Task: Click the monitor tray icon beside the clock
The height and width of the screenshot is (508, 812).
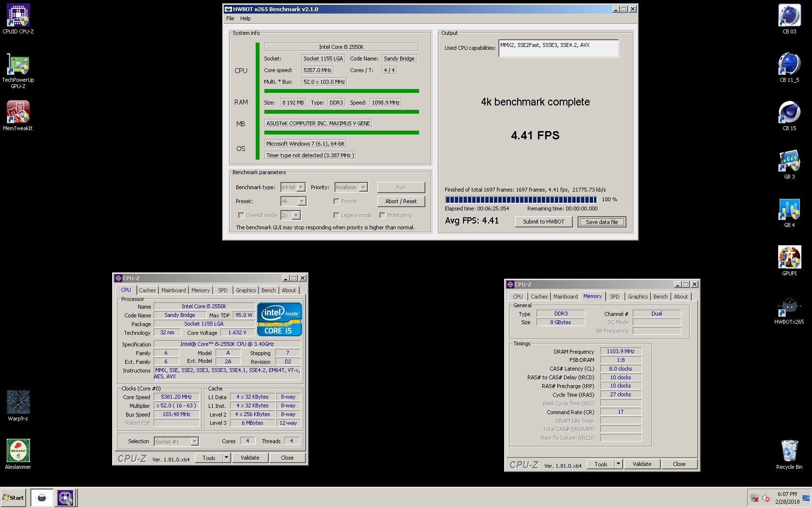Action: [x=806, y=498]
